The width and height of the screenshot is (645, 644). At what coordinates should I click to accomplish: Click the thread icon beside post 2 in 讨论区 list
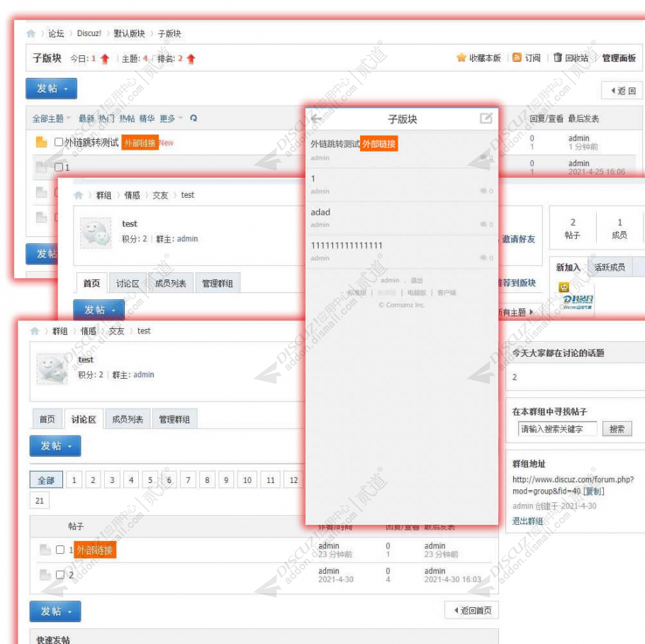[x=45, y=574]
